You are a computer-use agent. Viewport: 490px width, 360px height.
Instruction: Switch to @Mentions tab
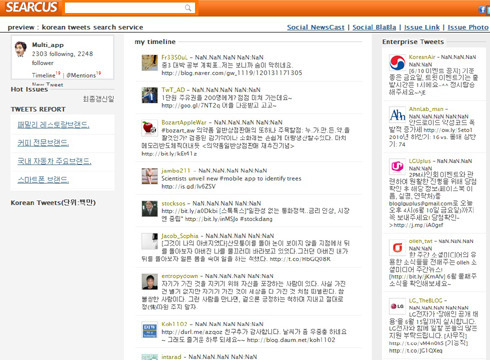coord(81,75)
